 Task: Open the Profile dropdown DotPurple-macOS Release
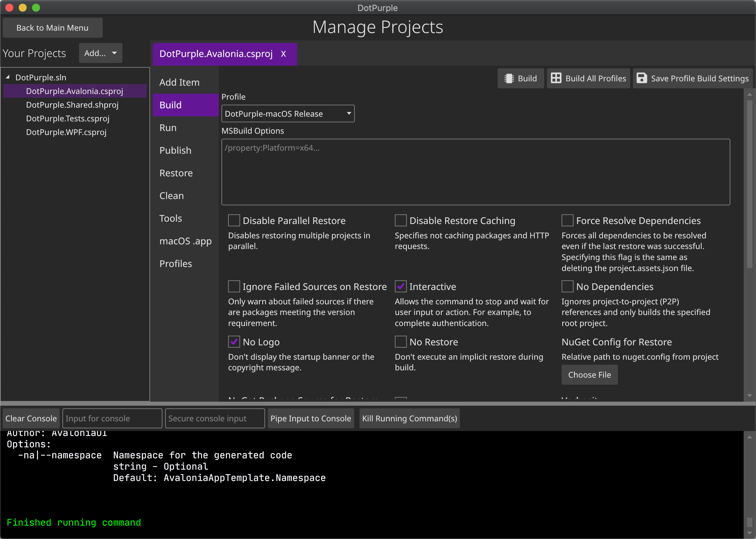[288, 114]
